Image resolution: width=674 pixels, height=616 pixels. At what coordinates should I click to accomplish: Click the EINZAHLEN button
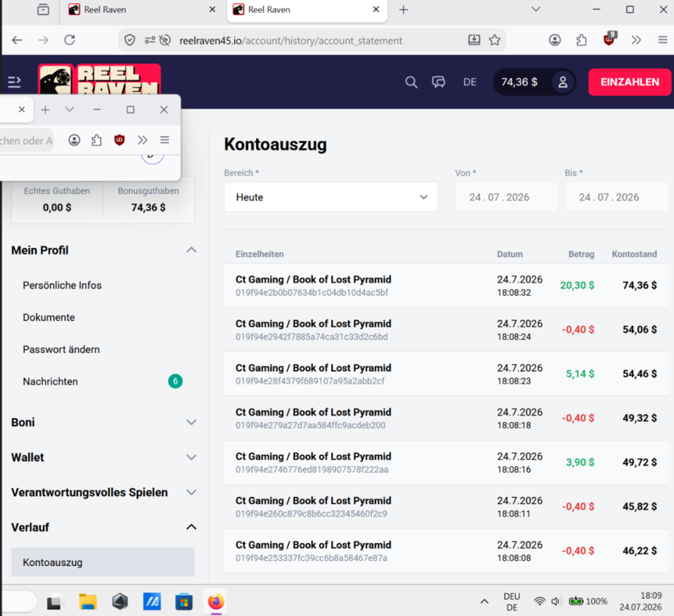[x=630, y=82]
